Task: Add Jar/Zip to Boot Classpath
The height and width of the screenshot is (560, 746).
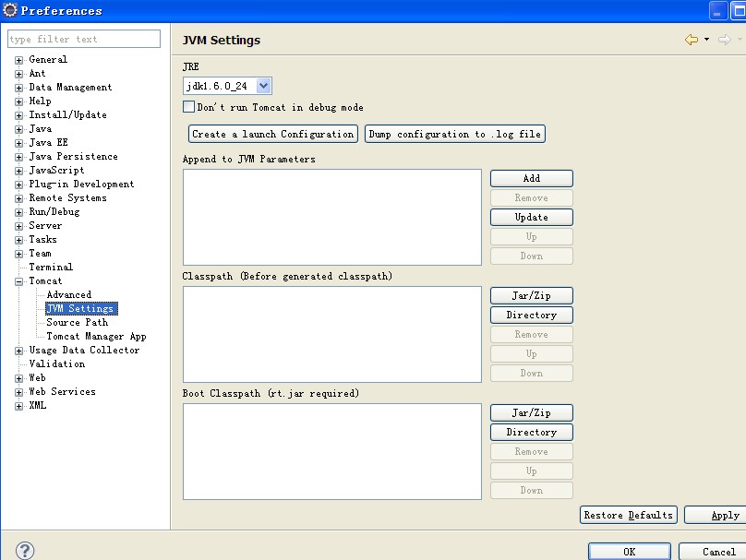Action: pyautogui.click(x=532, y=412)
